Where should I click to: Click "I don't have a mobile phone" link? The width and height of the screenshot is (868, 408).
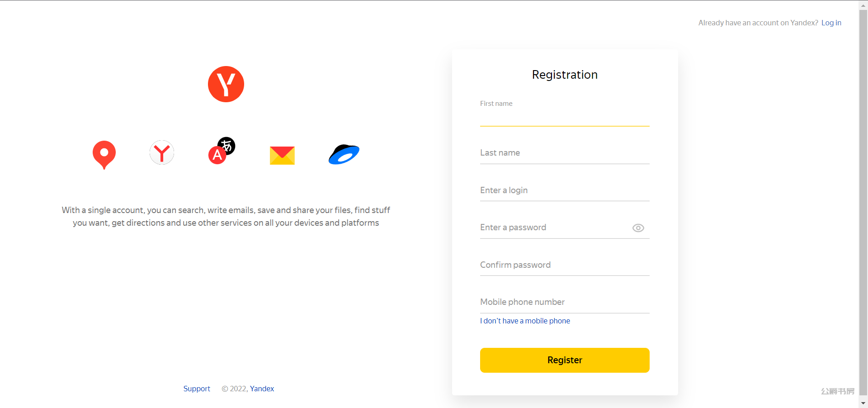point(525,321)
